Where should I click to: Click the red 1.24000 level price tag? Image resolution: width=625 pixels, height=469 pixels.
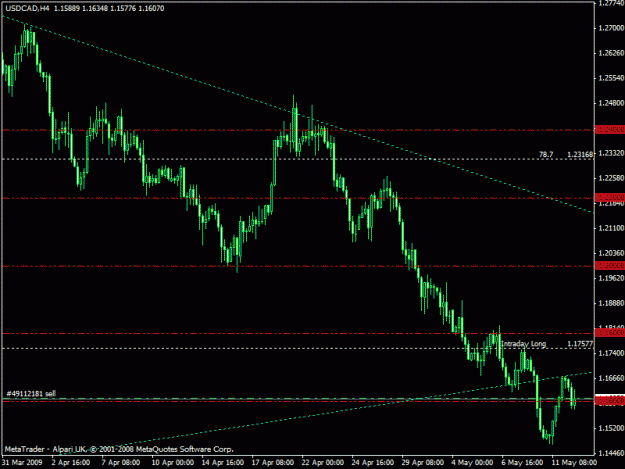pyautogui.click(x=610, y=130)
